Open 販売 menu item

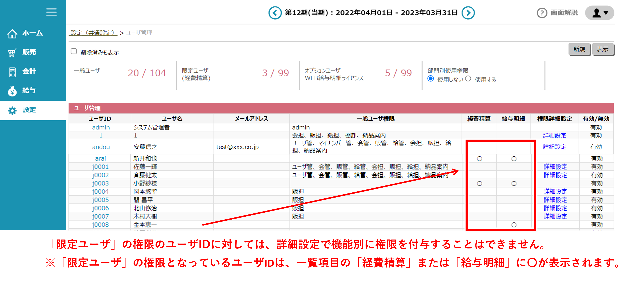point(29,52)
